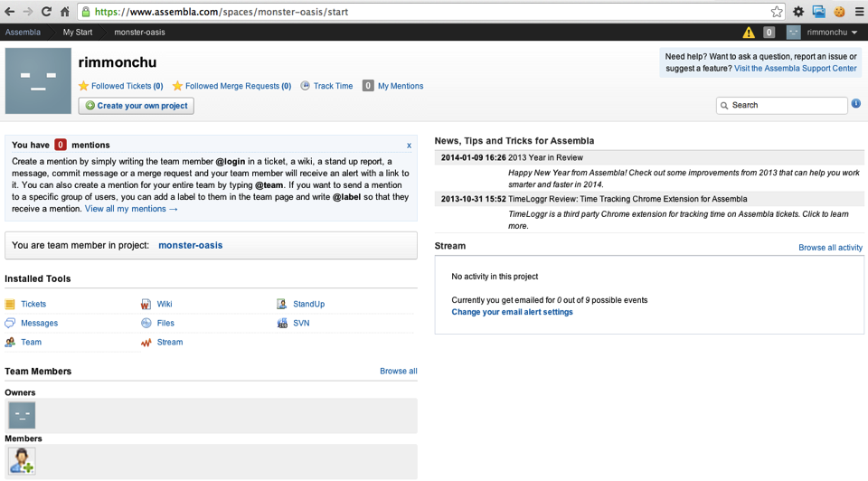The width and height of the screenshot is (868, 481).
Task: Bookmark page with star icon
Action: click(777, 12)
